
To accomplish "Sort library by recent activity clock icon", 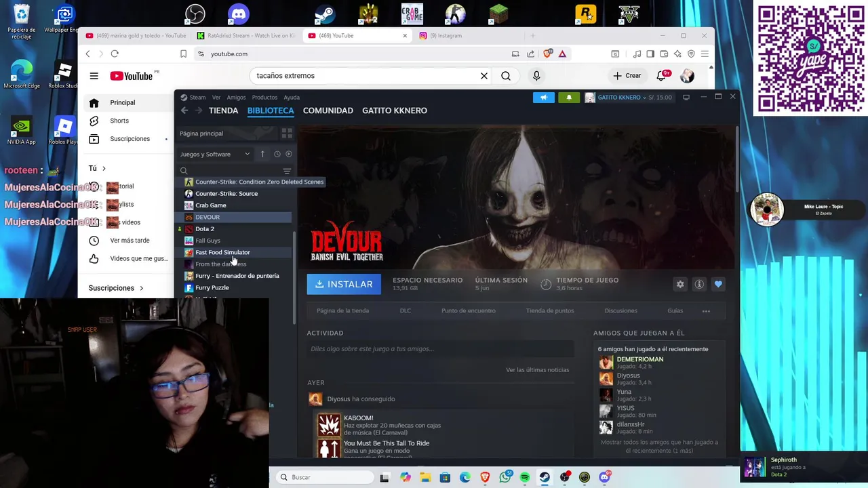I will 277,154.
